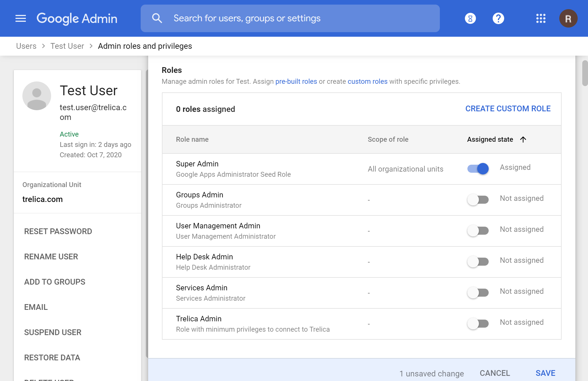588x381 pixels.
Task: Go to Users breadcrumb
Action: [26, 46]
